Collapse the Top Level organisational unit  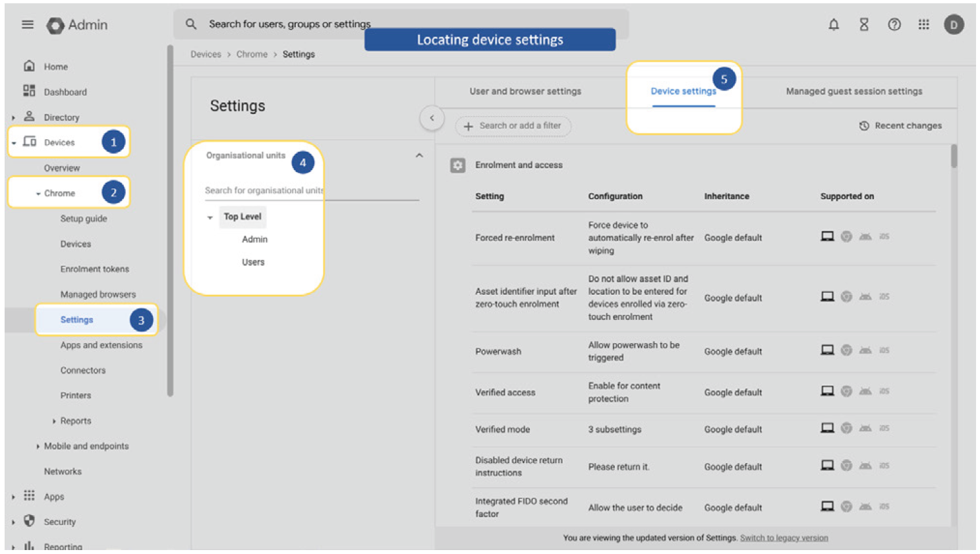point(210,217)
